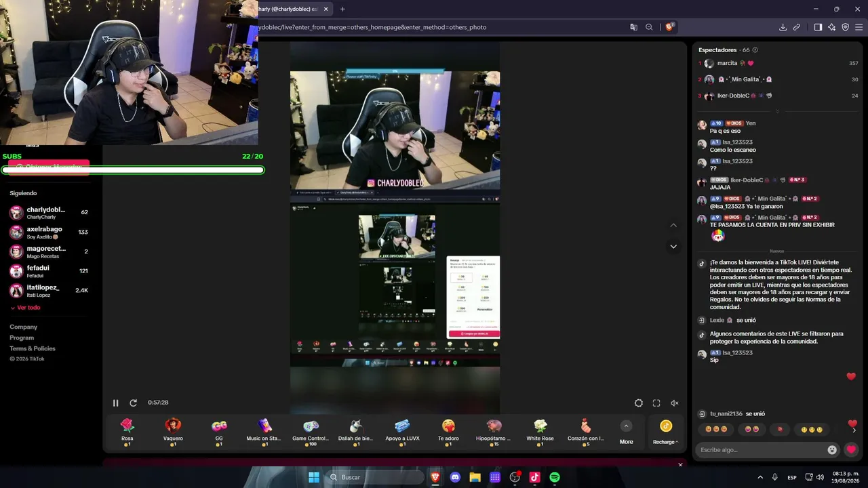Open the player settings gear
The width and height of the screenshot is (868, 488).
tap(639, 403)
